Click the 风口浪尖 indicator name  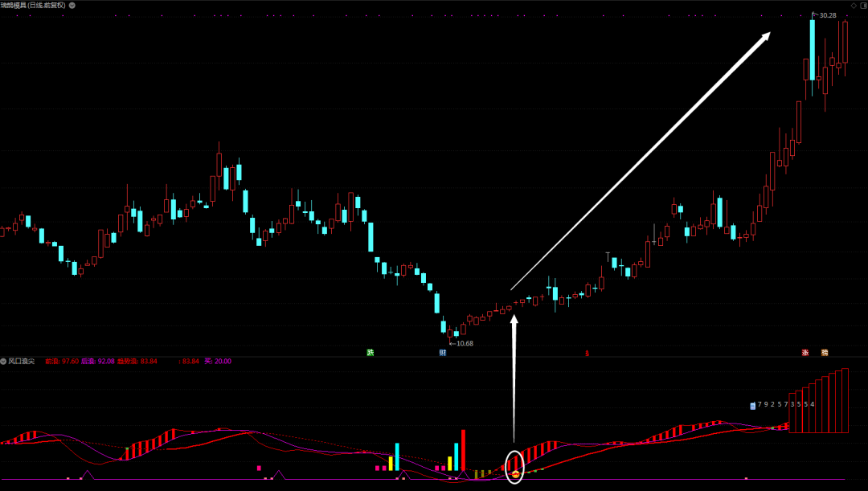click(22, 361)
